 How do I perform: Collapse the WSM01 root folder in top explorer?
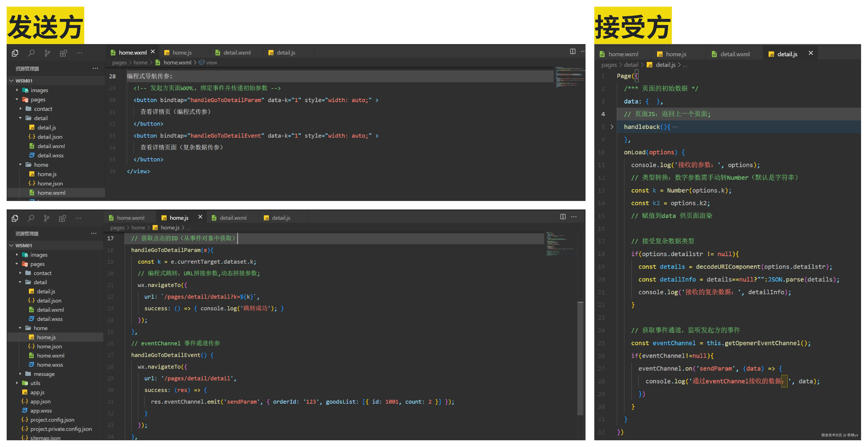point(11,81)
